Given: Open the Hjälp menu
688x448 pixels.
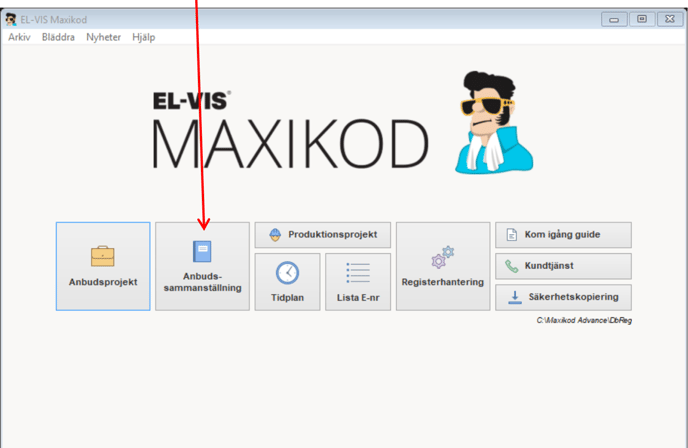Looking at the screenshot, I should 143,37.
